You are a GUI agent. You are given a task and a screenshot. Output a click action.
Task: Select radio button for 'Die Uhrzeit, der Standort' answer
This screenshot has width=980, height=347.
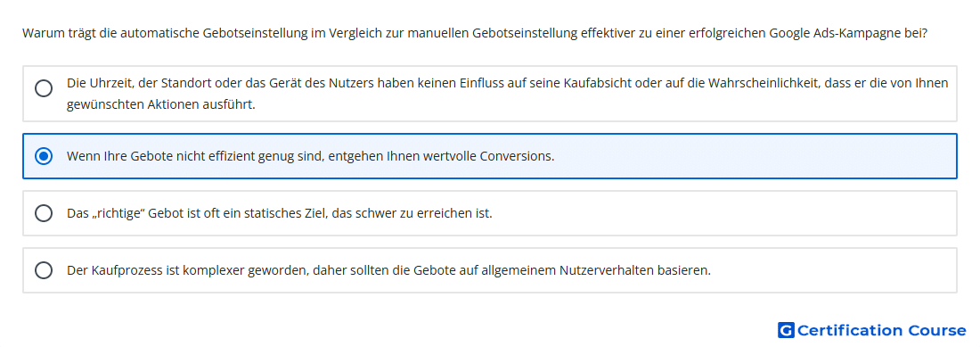(x=44, y=88)
